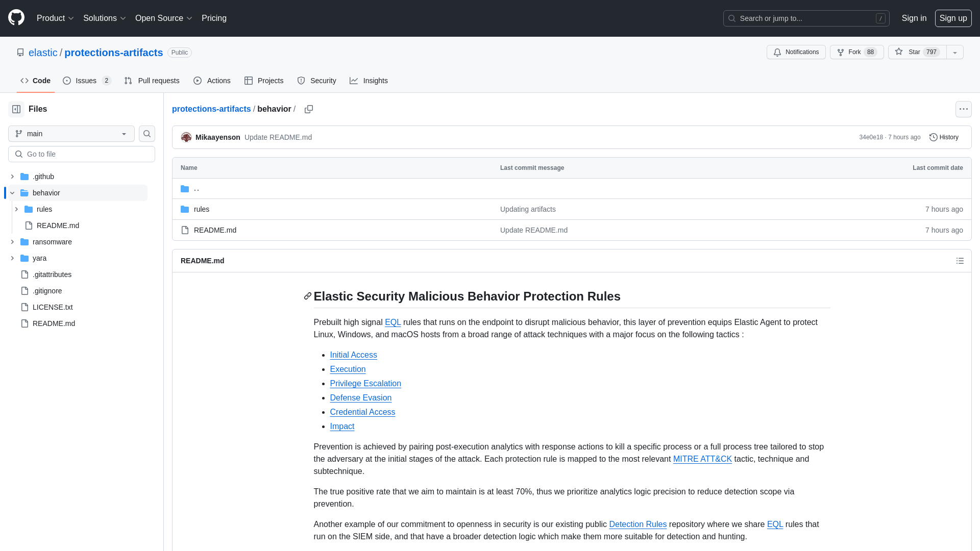This screenshot has width=980, height=551.
Task: Click the LICENSE.txt file icon in the sidebar
Action: 24,307
